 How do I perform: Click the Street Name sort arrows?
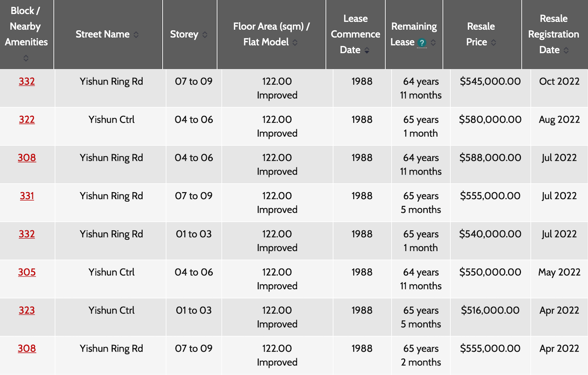(136, 35)
